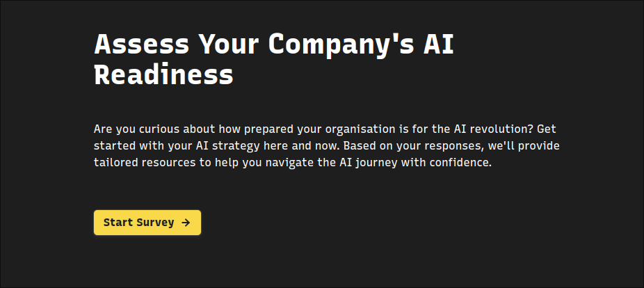The height and width of the screenshot is (288, 644).
Task: Click the phrase "Based on your responses"
Action: pyautogui.click(x=414, y=147)
